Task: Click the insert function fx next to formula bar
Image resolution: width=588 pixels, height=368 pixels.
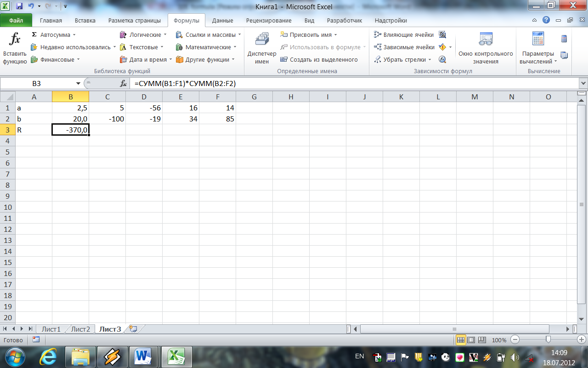Action: 123,83
